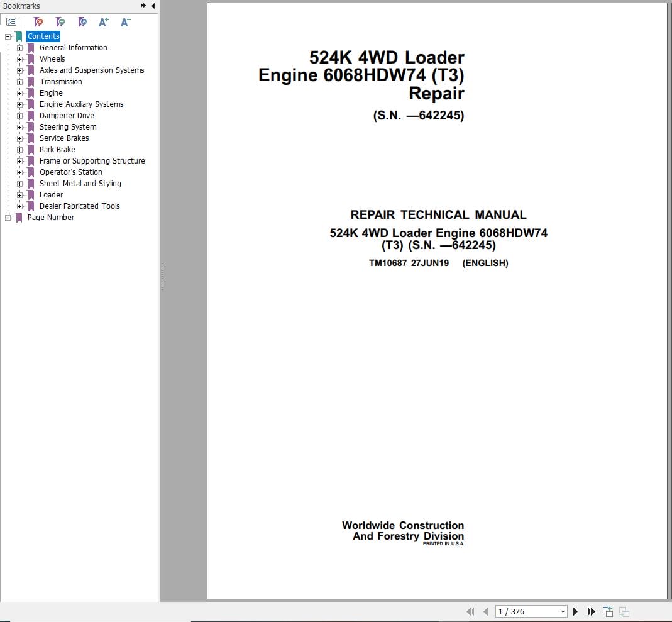Open the Dampener Drive bookmark
The width and height of the screenshot is (672, 622).
pyautogui.click(x=67, y=116)
